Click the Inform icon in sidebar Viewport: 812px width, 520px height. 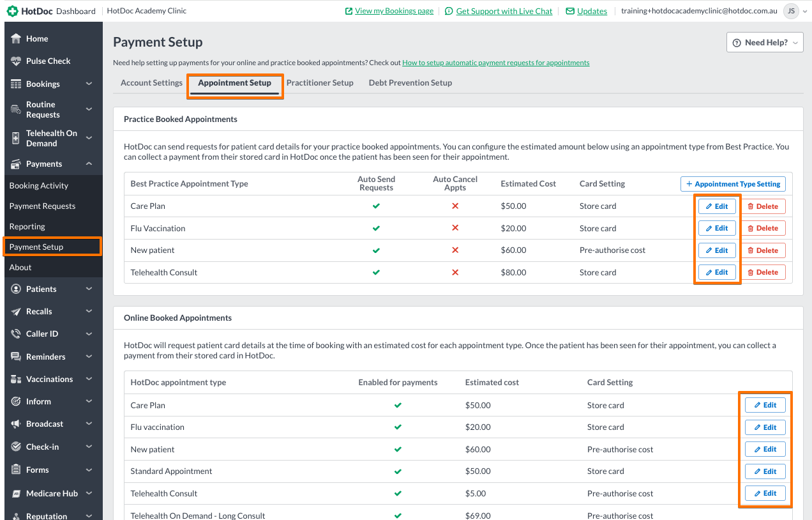pos(16,401)
